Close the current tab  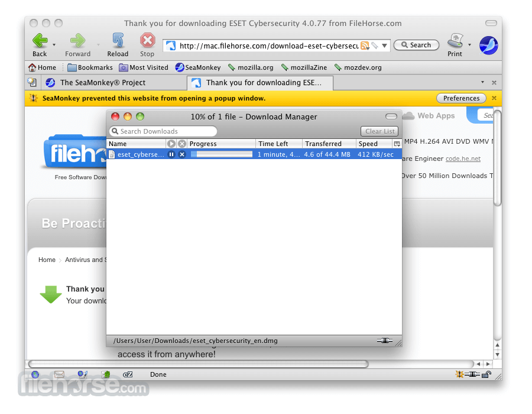pyautogui.click(x=494, y=82)
